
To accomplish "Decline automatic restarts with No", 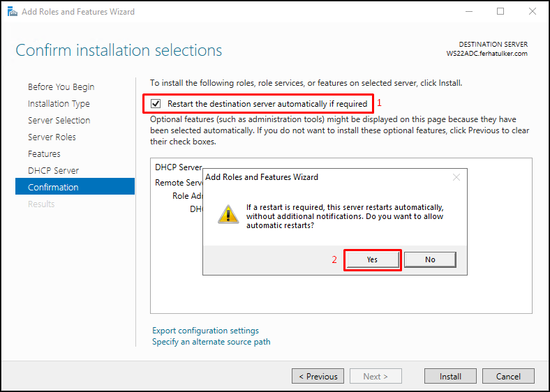I will 430,259.
